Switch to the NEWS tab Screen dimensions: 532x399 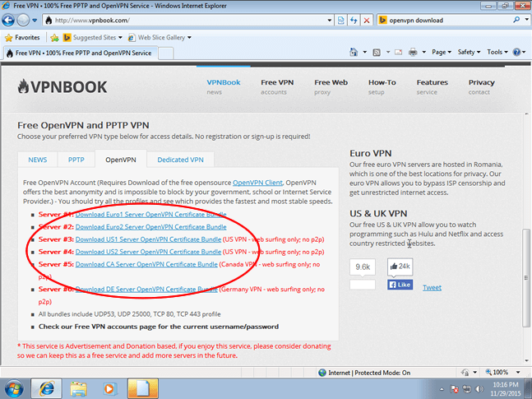pyautogui.click(x=37, y=160)
